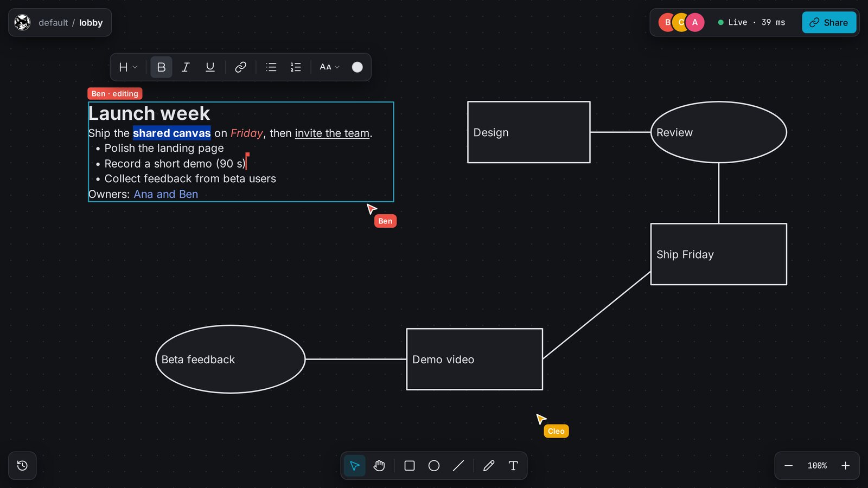This screenshot has height=488, width=868.
Task: Select the pencil draw tool
Action: click(489, 466)
